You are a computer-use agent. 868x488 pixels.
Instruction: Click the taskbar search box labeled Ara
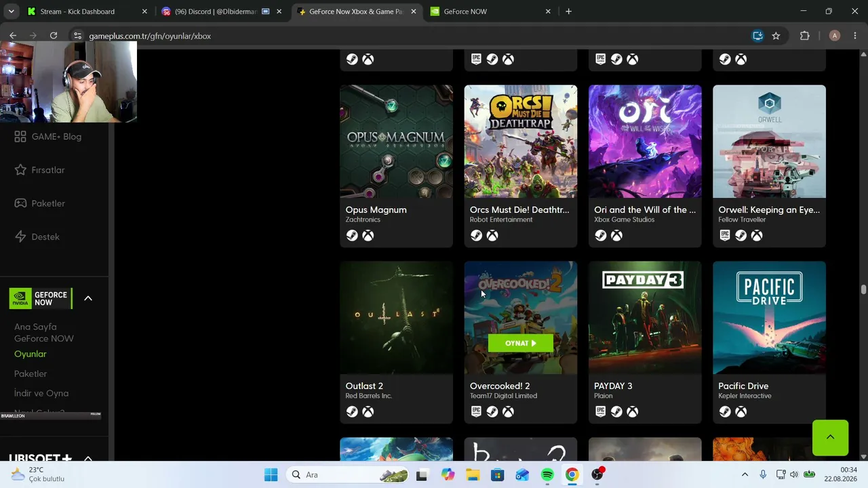coord(347,474)
